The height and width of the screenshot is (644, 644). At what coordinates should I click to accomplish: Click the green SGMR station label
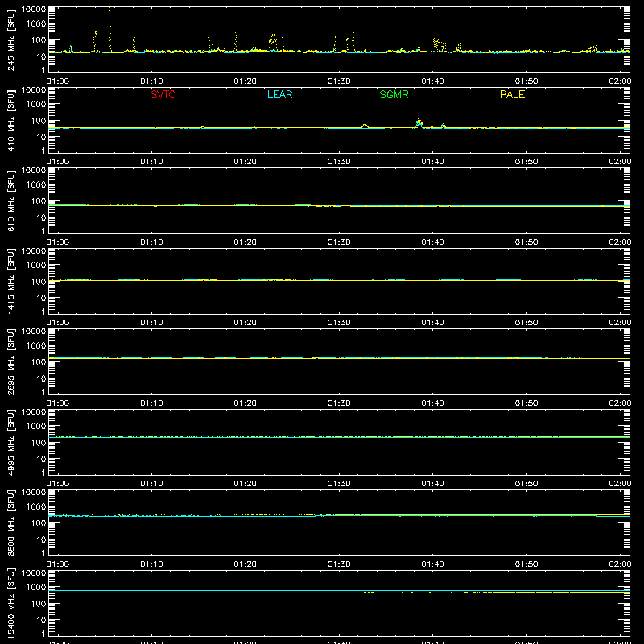(394, 94)
